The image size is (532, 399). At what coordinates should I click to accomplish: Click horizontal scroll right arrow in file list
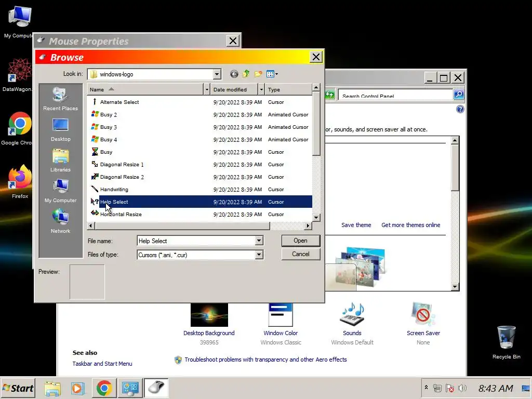click(308, 225)
